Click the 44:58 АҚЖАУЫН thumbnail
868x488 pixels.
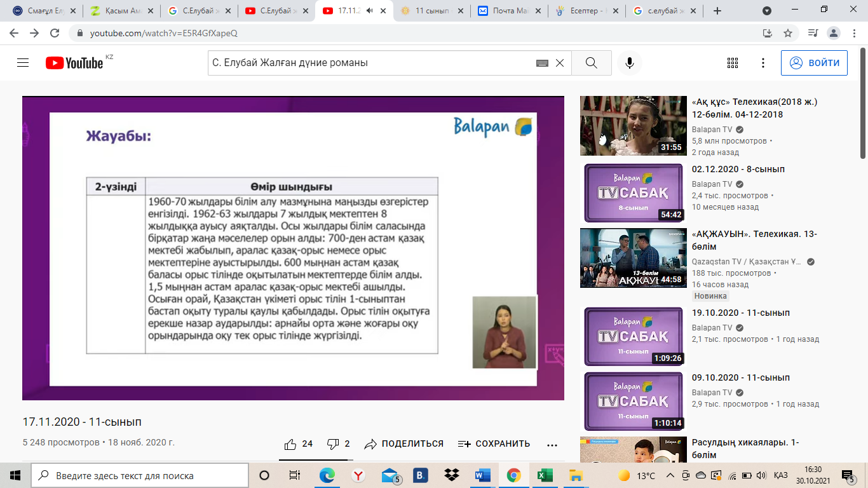coord(634,258)
